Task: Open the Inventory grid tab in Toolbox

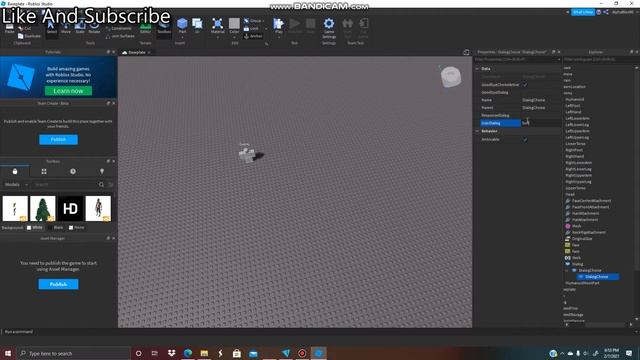Action: (44, 171)
